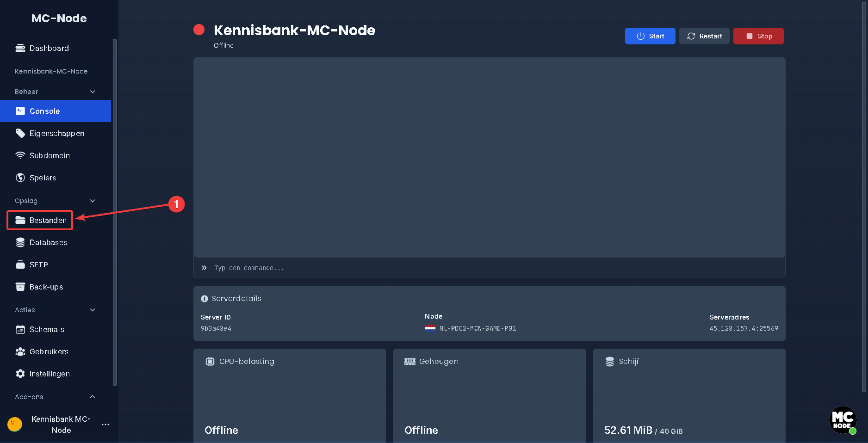Click the Kennisbank-MC-Node page heading
Image resolution: width=868 pixels, height=443 pixels.
tap(294, 30)
